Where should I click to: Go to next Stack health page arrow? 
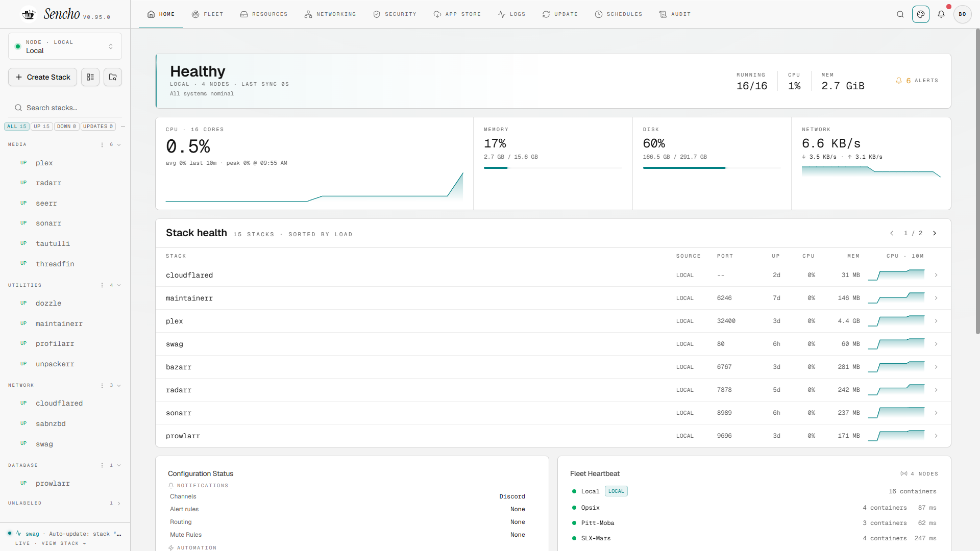point(935,233)
